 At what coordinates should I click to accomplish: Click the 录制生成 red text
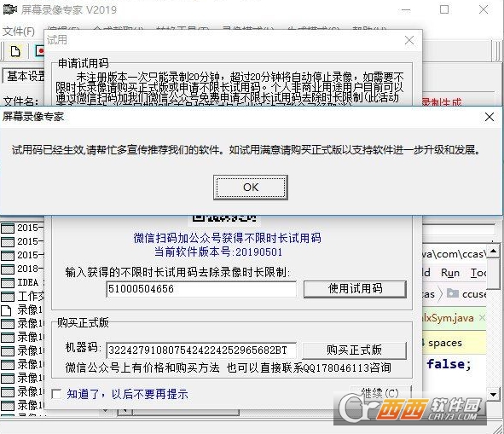point(442,102)
